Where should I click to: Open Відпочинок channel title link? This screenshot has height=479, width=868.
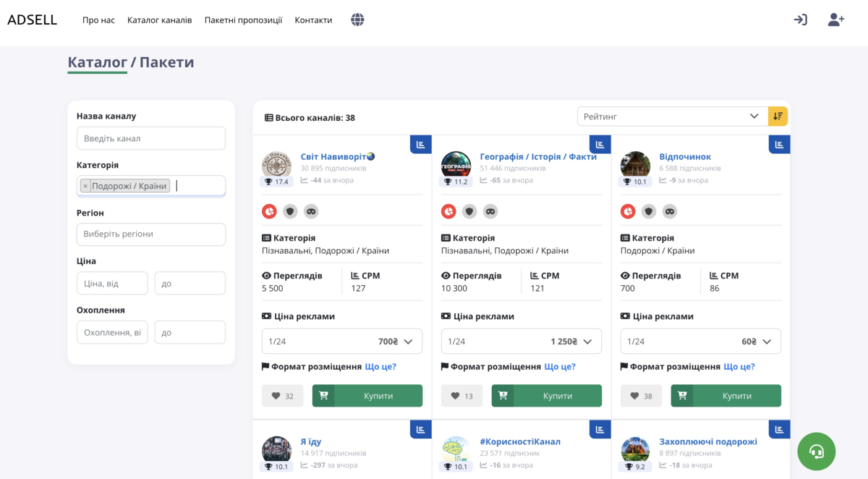click(685, 156)
